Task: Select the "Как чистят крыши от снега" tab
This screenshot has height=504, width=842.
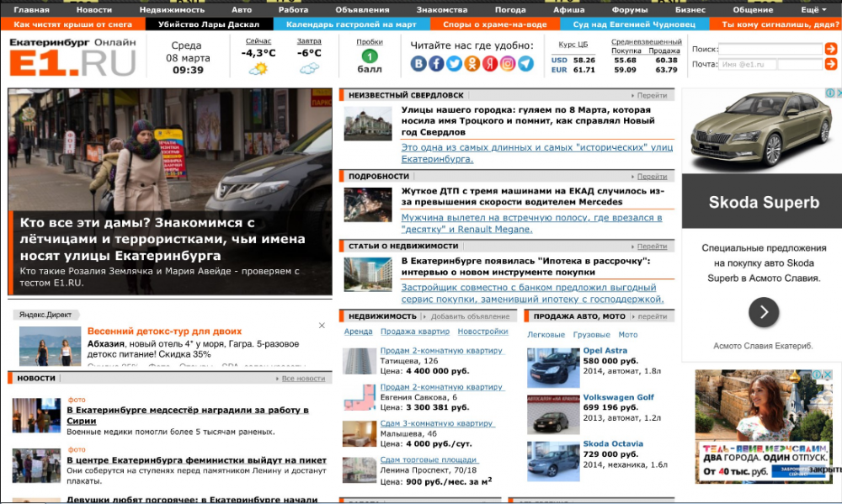Action: [x=73, y=24]
